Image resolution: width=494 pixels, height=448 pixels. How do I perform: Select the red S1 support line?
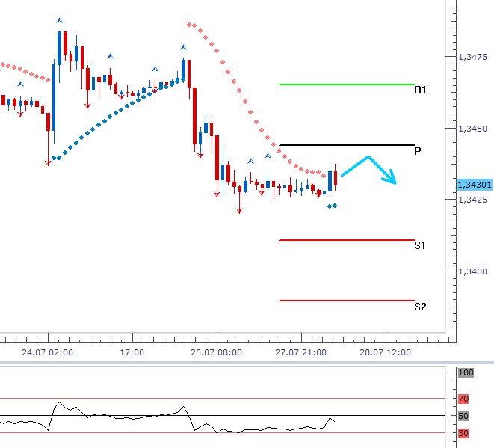tap(347, 240)
